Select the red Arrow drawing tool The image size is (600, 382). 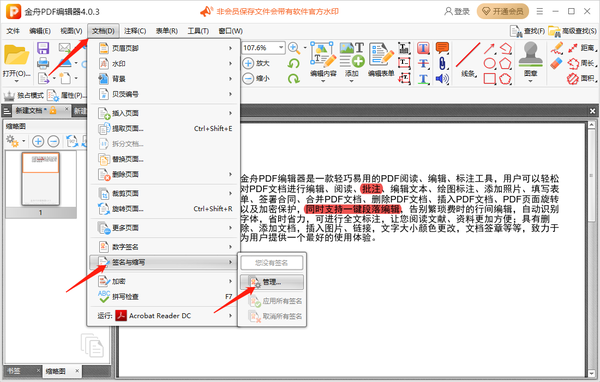tap(489, 49)
